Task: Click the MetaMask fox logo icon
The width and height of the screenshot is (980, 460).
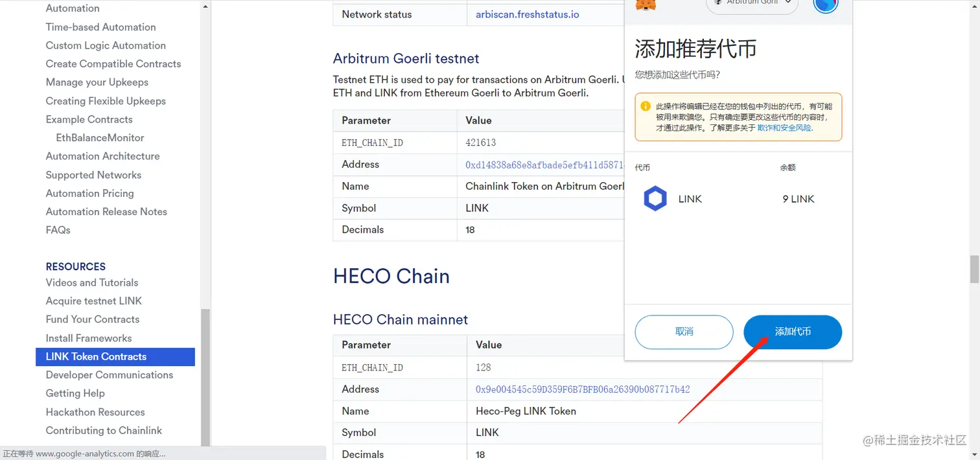Action: point(645,5)
